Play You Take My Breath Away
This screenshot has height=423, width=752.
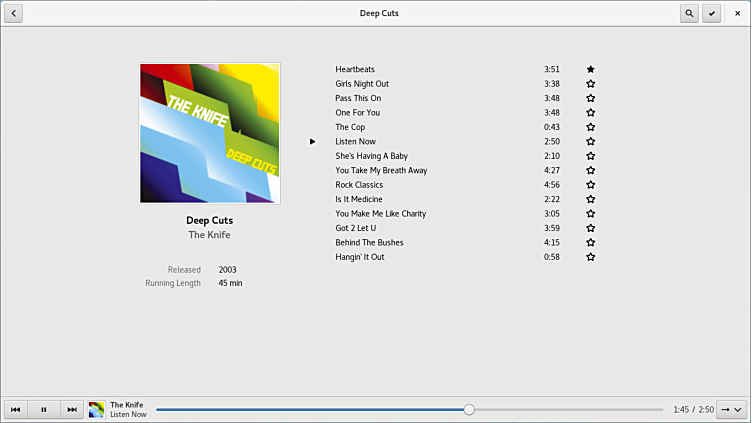point(381,170)
